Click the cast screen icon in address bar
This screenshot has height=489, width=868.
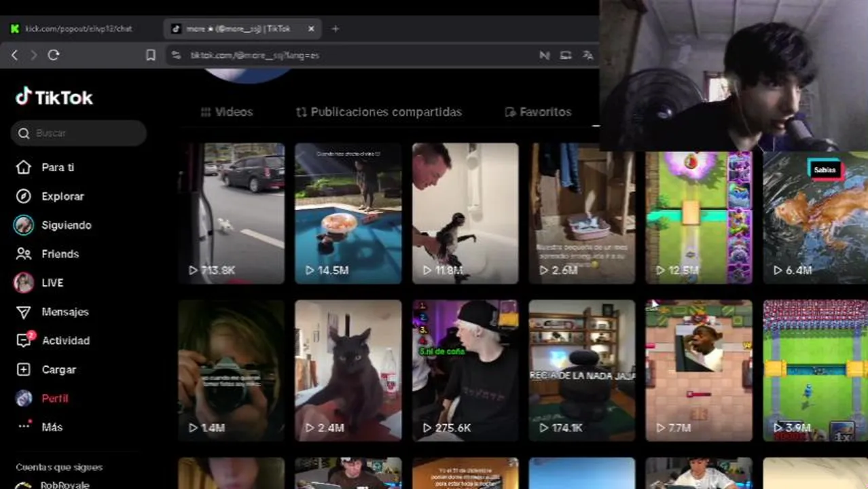566,55
